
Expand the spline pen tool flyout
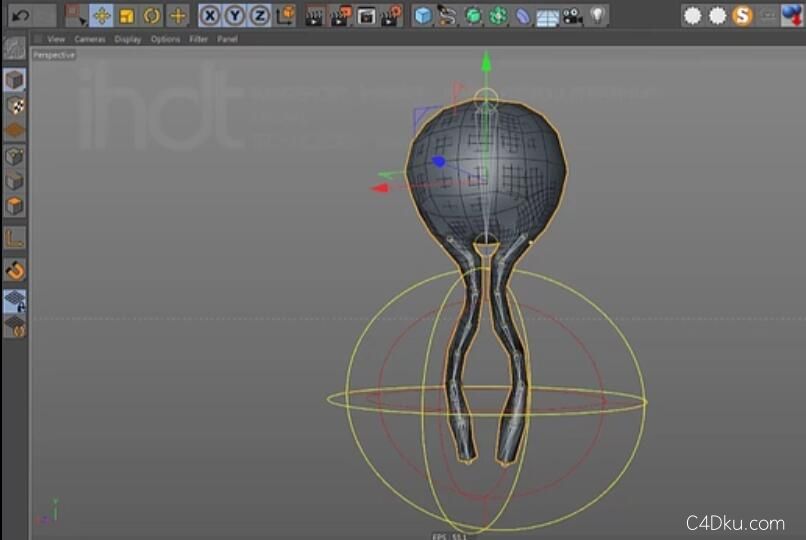pyautogui.click(x=447, y=15)
